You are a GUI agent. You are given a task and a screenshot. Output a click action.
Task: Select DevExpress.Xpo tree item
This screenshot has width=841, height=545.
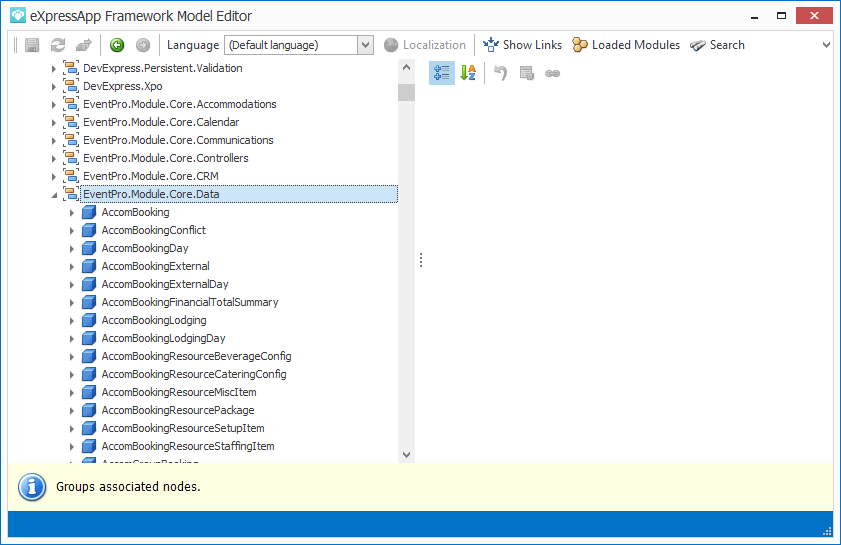point(122,86)
